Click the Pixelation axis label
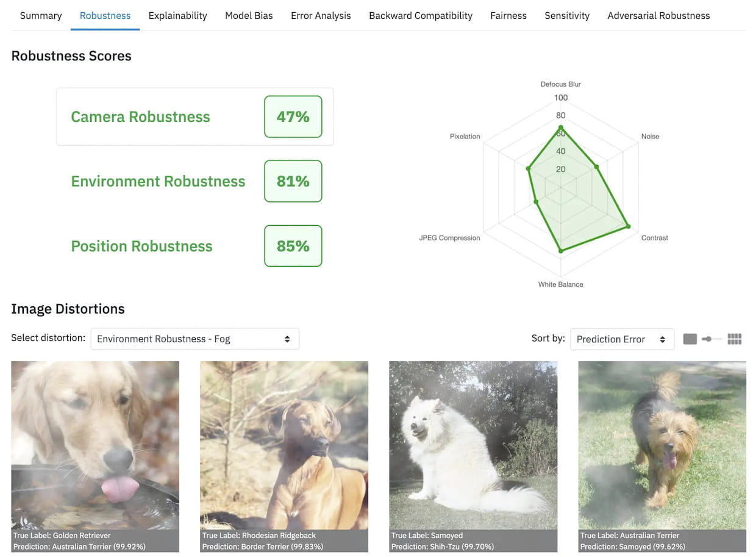The image size is (756, 557). pyautogui.click(x=465, y=137)
